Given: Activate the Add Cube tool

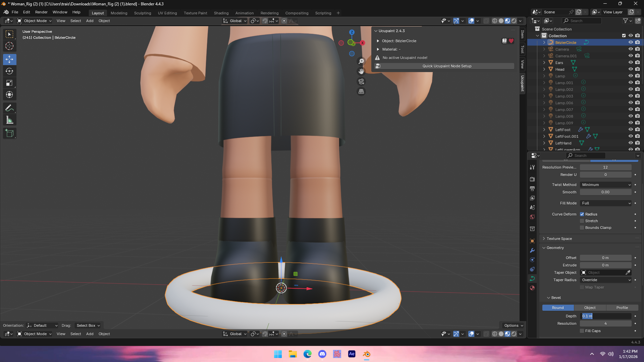Looking at the screenshot, I should pos(9,133).
